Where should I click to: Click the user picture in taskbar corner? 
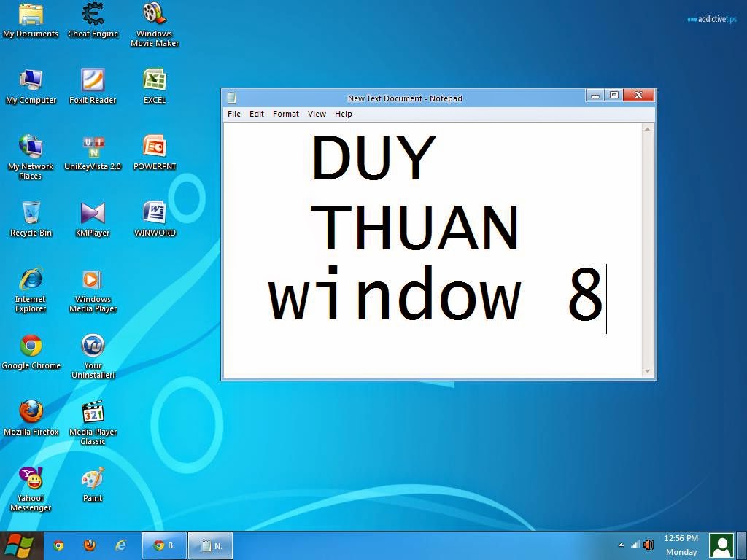[721, 545]
